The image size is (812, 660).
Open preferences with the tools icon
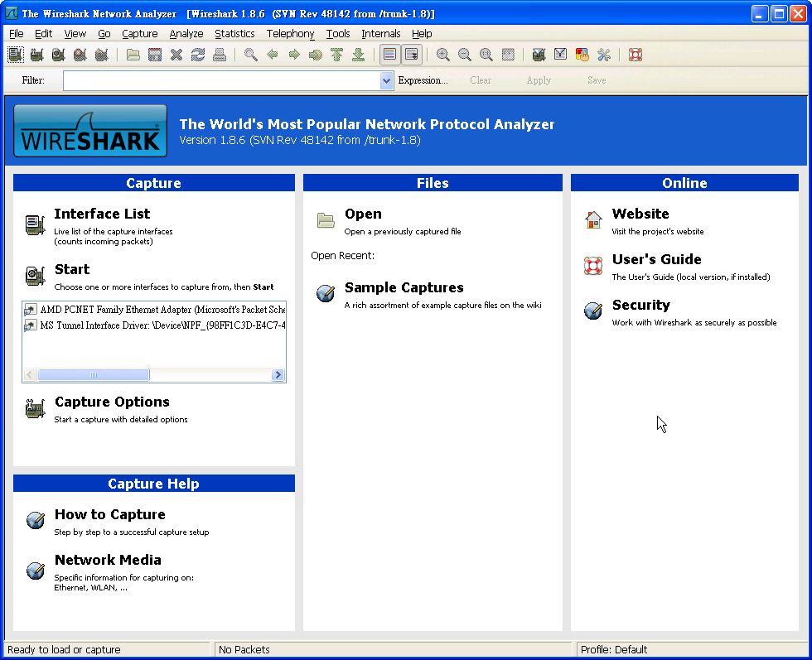pyautogui.click(x=604, y=55)
